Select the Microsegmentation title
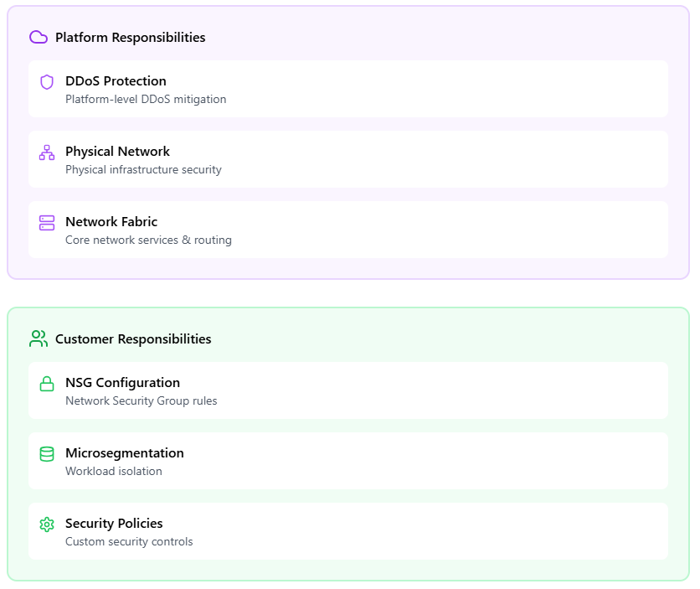Image resolution: width=700 pixels, height=589 pixels. point(125,453)
